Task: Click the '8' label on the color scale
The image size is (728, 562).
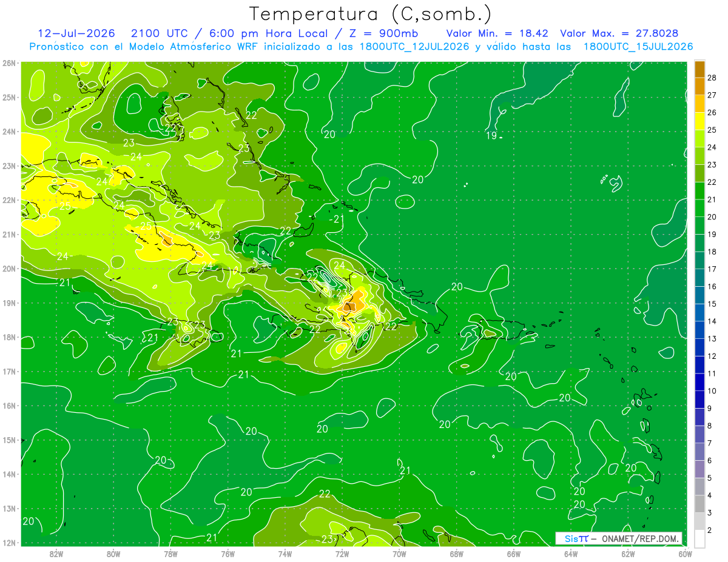Action: (710, 426)
